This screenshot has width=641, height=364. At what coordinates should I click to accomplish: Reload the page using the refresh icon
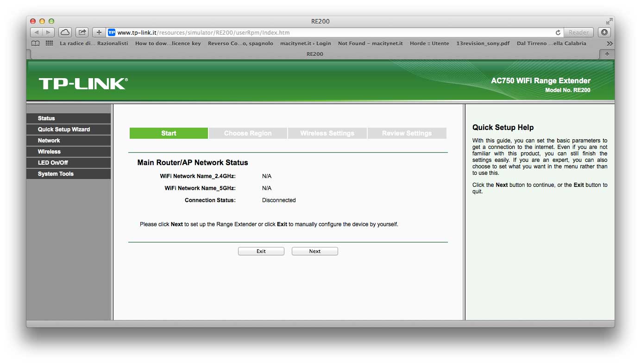[558, 32]
